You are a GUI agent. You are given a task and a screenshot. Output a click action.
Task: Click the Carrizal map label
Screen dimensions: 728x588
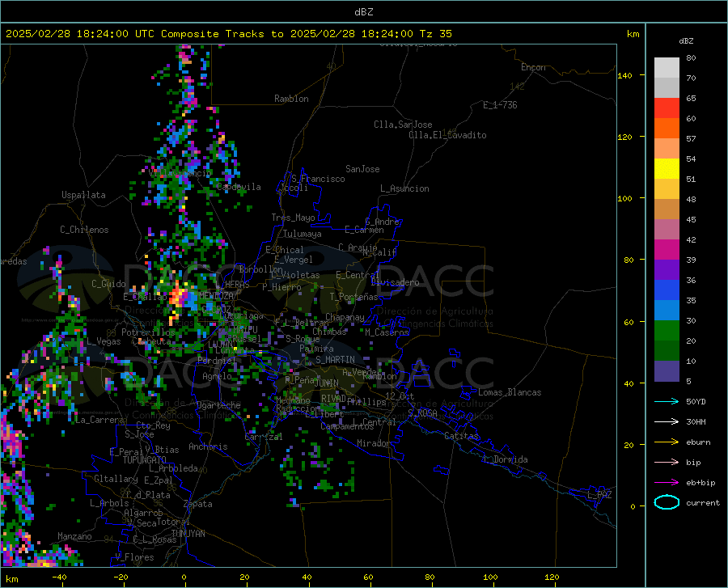click(264, 438)
